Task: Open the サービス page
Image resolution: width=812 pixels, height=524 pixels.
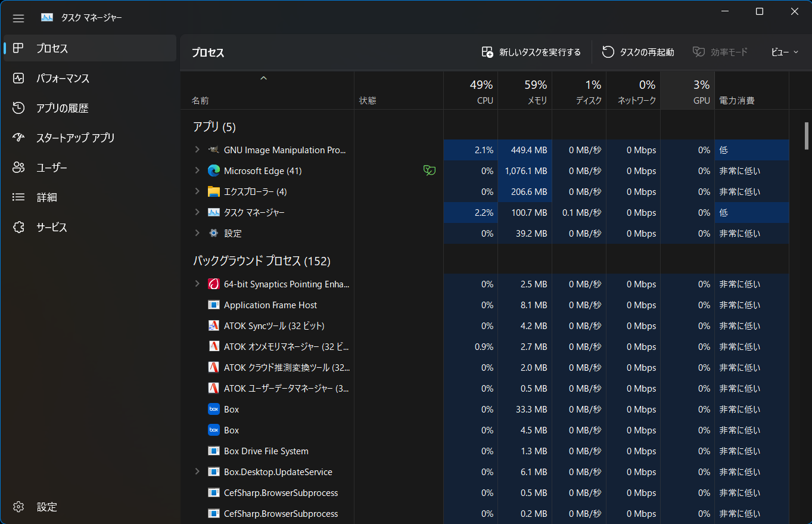Action: click(x=90, y=227)
